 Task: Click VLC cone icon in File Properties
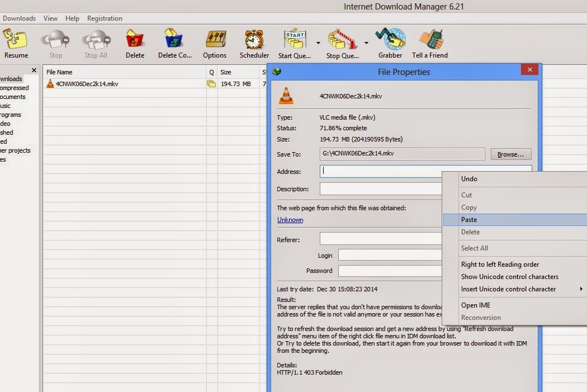286,96
